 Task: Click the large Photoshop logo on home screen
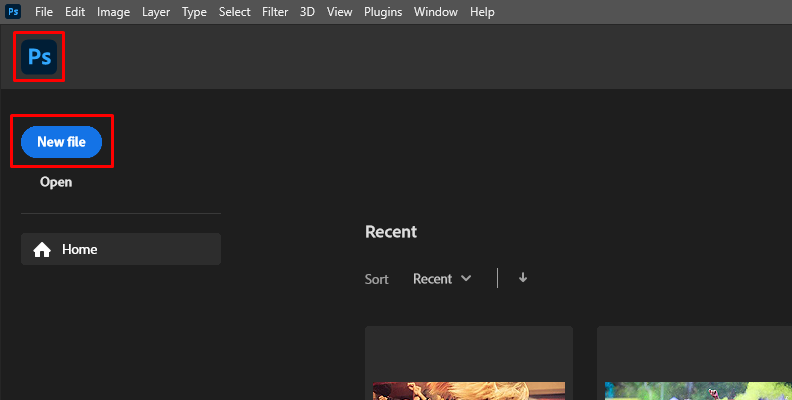point(39,57)
